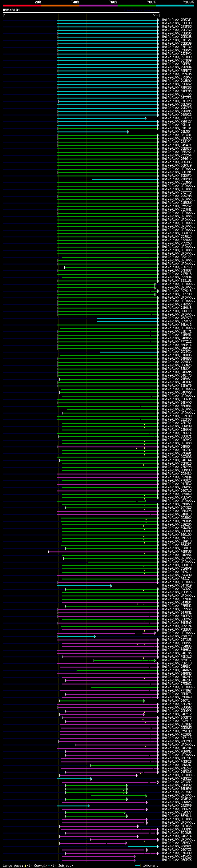Click label UniRef100_B7FJR8
The height and width of the screenshot is (868, 197).
coord(177,101)
